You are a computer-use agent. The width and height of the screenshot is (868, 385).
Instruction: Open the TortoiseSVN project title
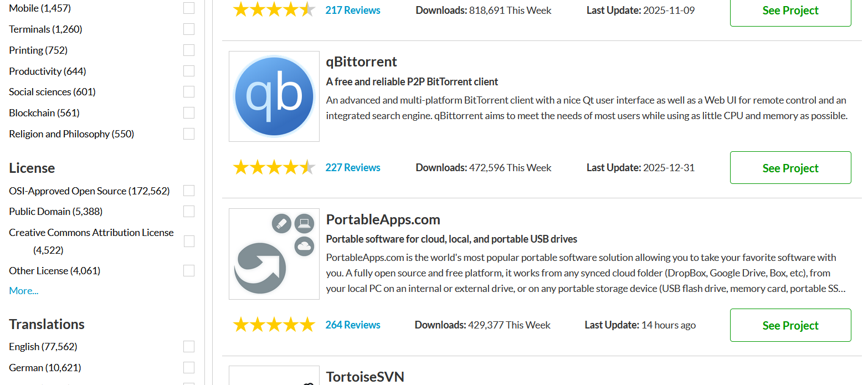click(x=365, y=377)
